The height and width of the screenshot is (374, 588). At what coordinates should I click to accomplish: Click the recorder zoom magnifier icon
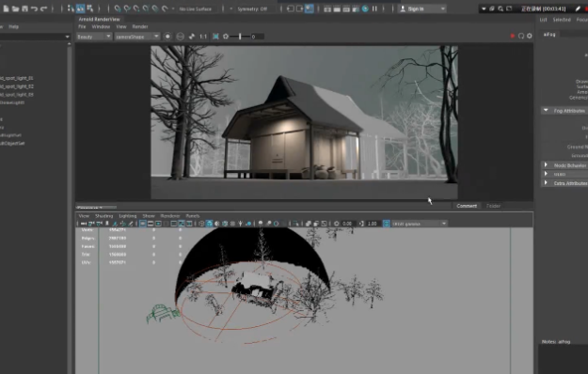[501, 8]
